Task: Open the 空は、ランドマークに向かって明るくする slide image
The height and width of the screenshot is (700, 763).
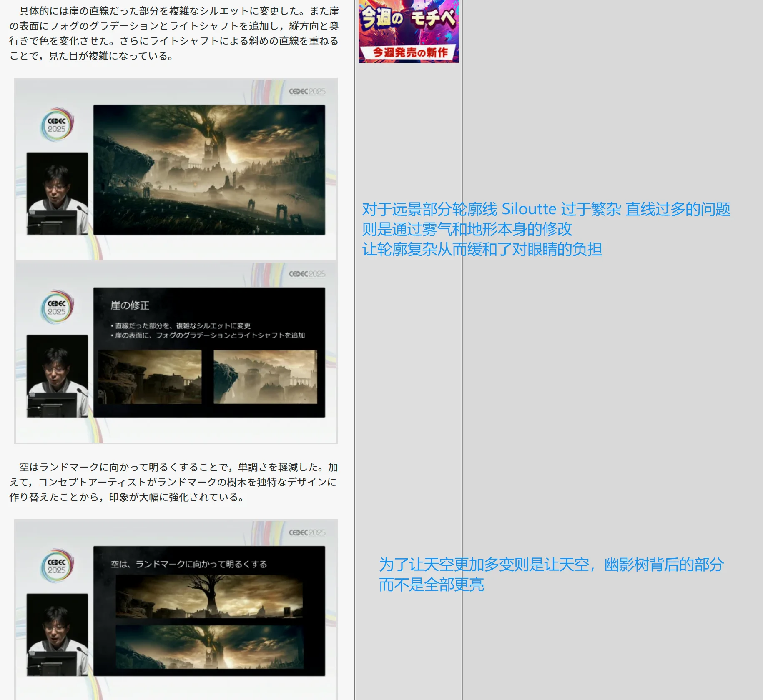Action: tap(176, 610)
